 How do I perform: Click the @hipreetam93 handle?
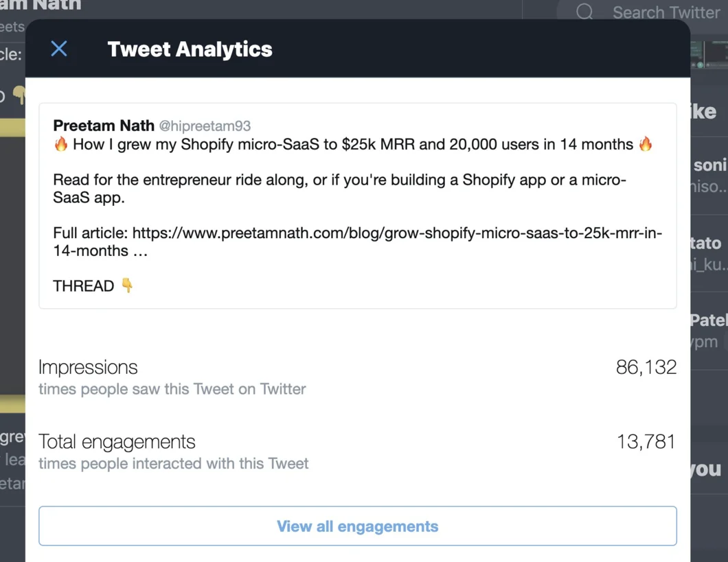pyautogui.click(x=205, y=126)
